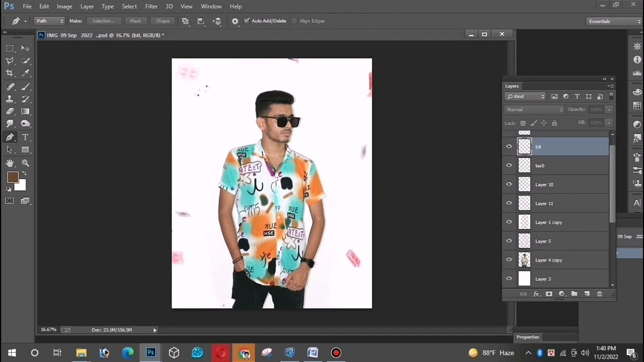Expand the status bar info arrow

coord(155,330)
